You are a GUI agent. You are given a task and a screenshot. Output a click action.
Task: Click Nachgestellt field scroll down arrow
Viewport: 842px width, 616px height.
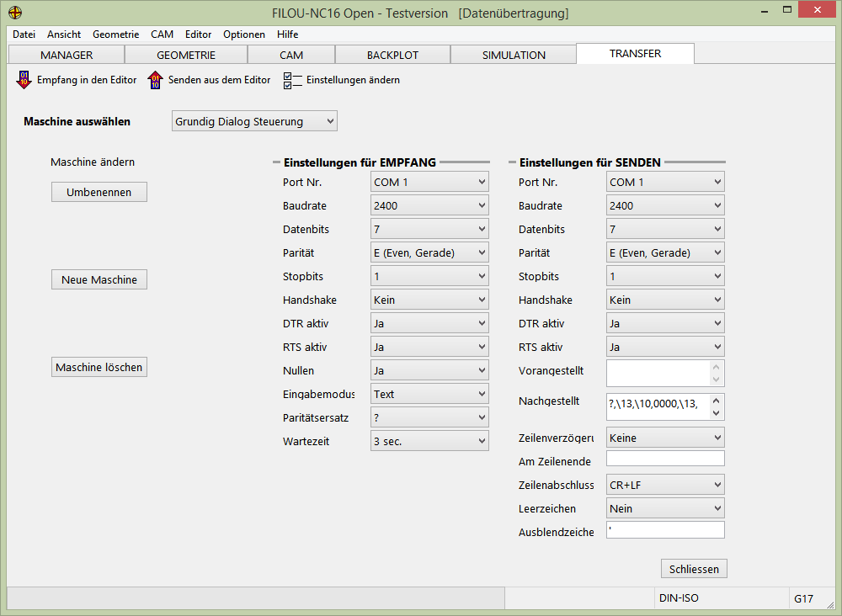tap(716, 413)
